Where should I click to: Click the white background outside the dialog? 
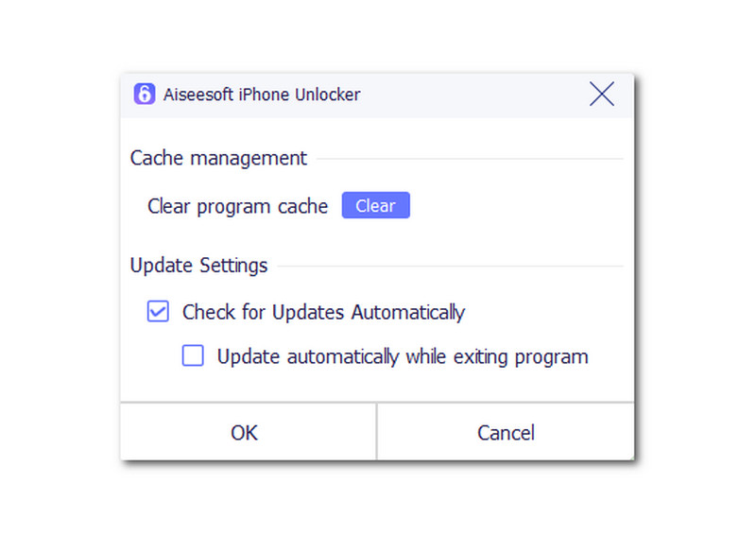tap(690, 284)
